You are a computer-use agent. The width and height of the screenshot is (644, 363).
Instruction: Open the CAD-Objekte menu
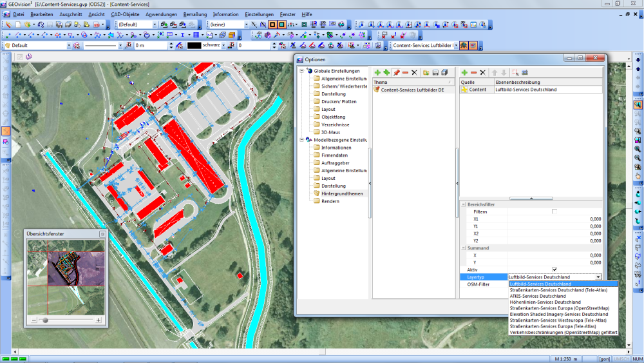125,14
